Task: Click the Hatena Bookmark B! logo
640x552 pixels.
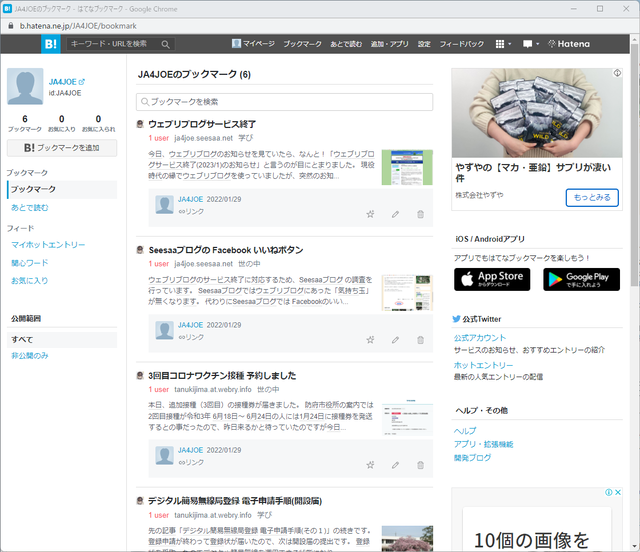Action: tap(51, 44)
